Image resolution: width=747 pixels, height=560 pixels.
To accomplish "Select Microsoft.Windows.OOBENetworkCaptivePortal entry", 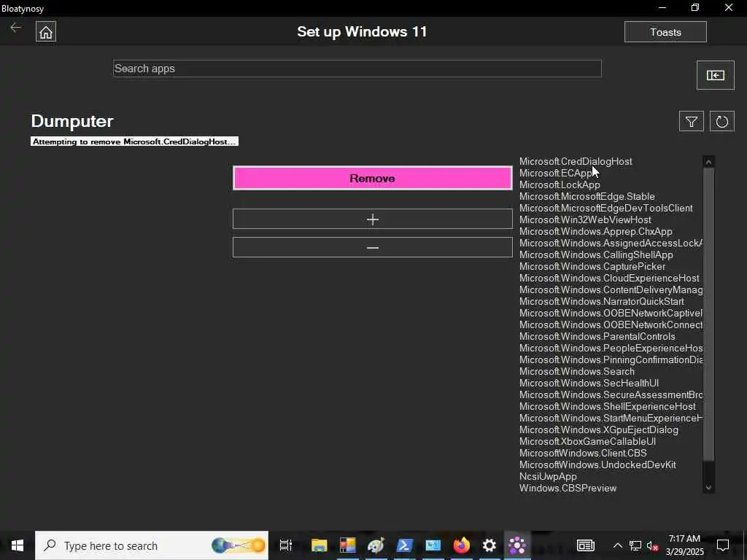I will point(611,314).
